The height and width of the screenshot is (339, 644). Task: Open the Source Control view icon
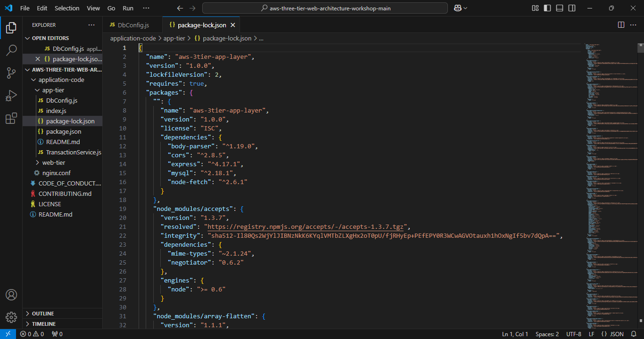tap(11, 73)
